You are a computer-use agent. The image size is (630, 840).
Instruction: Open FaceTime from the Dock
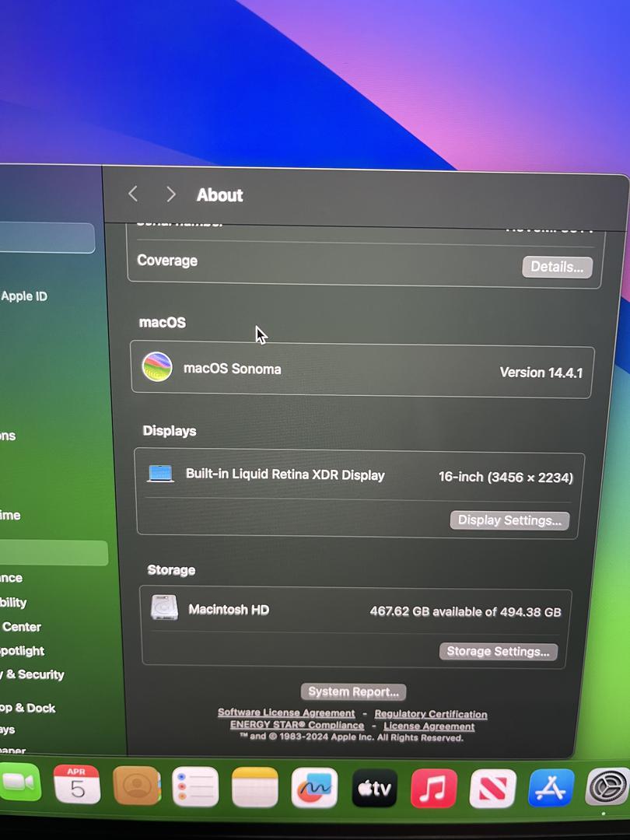tap(19, 782)
